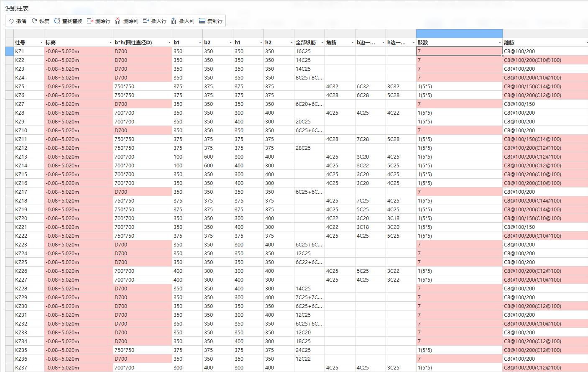
Task: Select the highlighted column selector above 肢数
Action: [x=459, y=33]
